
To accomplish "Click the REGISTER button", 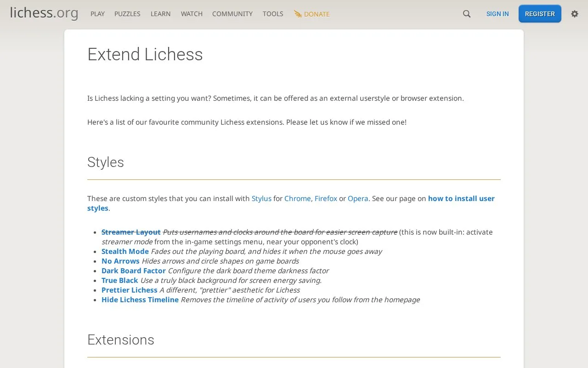I will point(540,14).
